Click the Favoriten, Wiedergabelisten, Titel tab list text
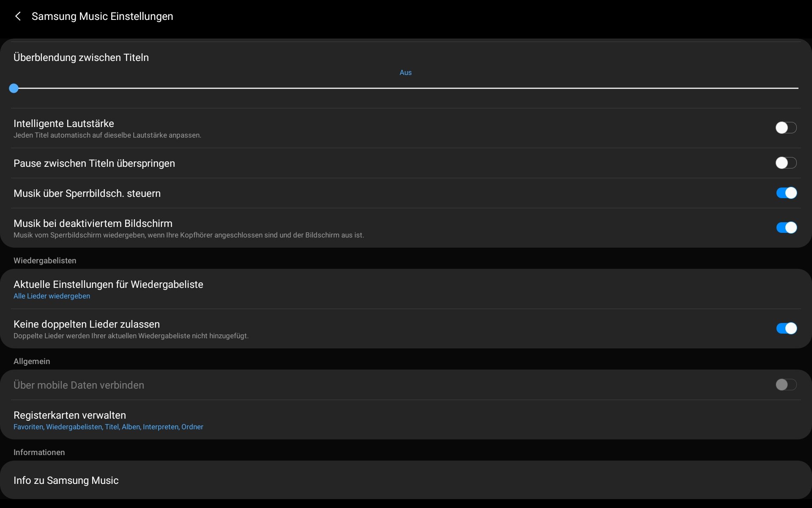This screenshot has height=508, width=812. tap(108, 427)
